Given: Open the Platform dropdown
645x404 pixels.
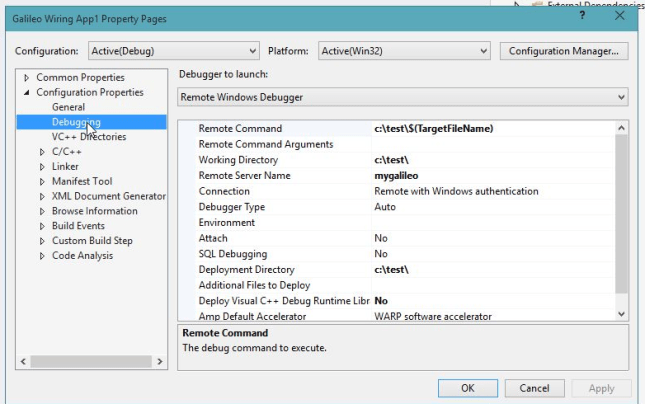Looking at the screenshot, I should (x=403, y=51).
